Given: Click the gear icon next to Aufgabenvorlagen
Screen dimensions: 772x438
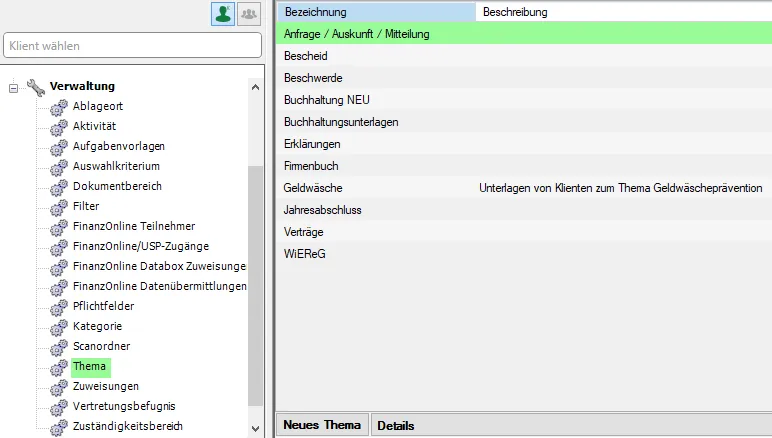Looking at the screenshot, I should 59,147.
